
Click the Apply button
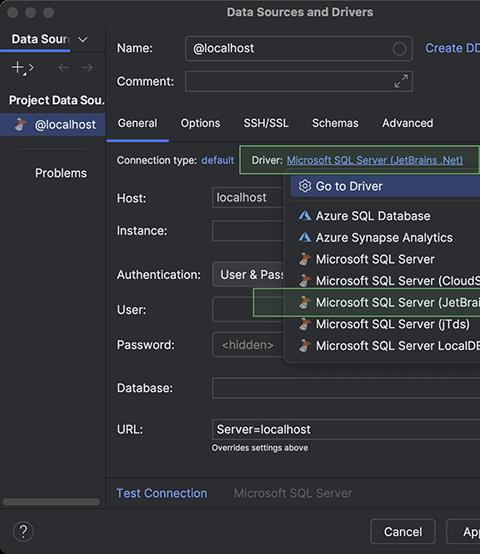[x=463, y=531]
